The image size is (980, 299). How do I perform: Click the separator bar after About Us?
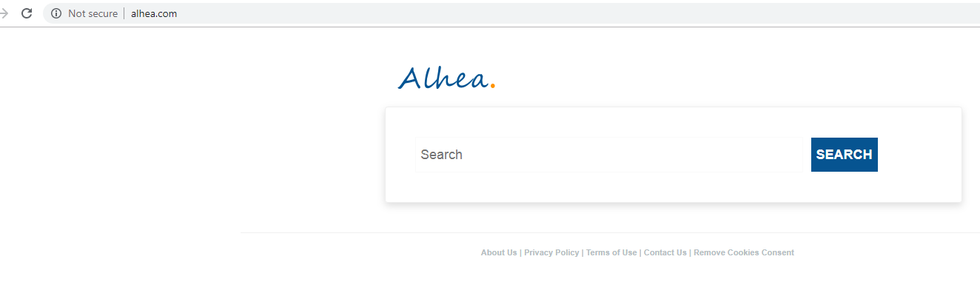pos(520,252)
